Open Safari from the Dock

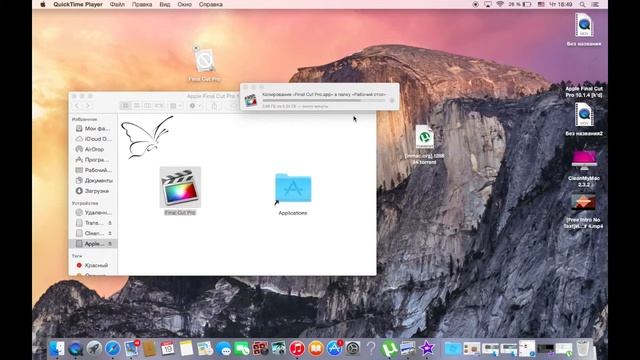pyautogui.click(x=113, y=349)
